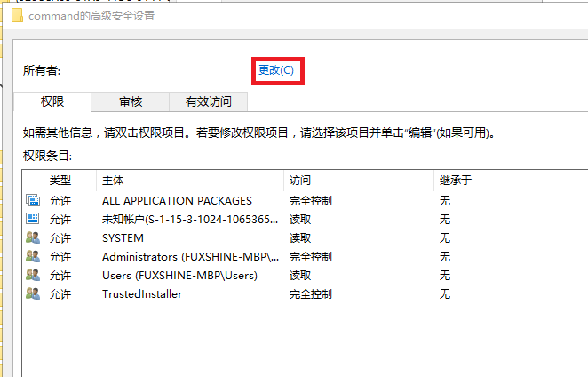588x377 pixels.
Task: Click the 权限条目: label
Action: tap(47, 156)
